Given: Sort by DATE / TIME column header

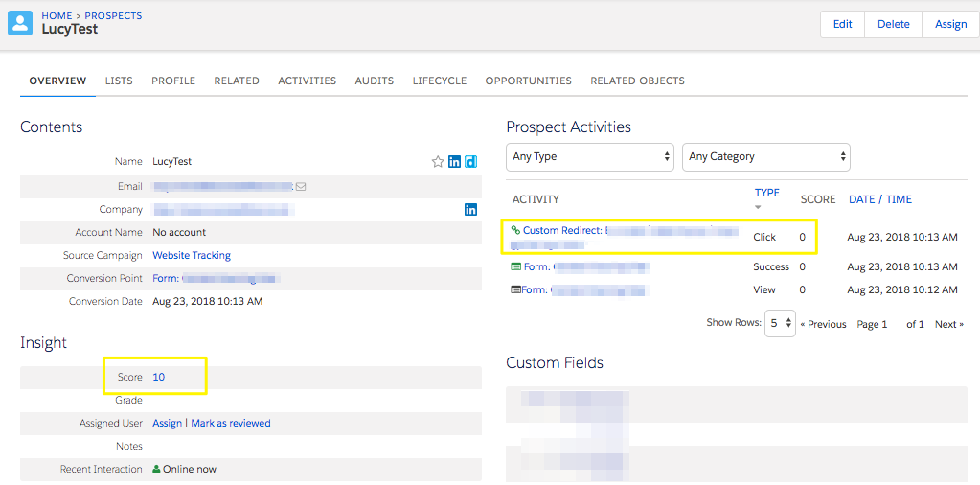Looking at the screenshot, I should point(880,199).
